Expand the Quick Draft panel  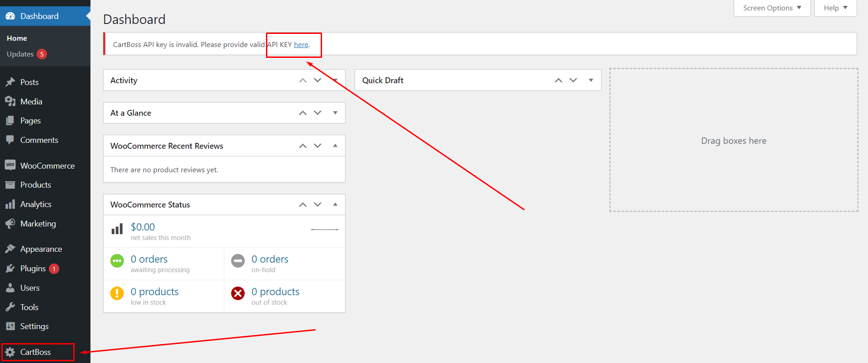591,80
